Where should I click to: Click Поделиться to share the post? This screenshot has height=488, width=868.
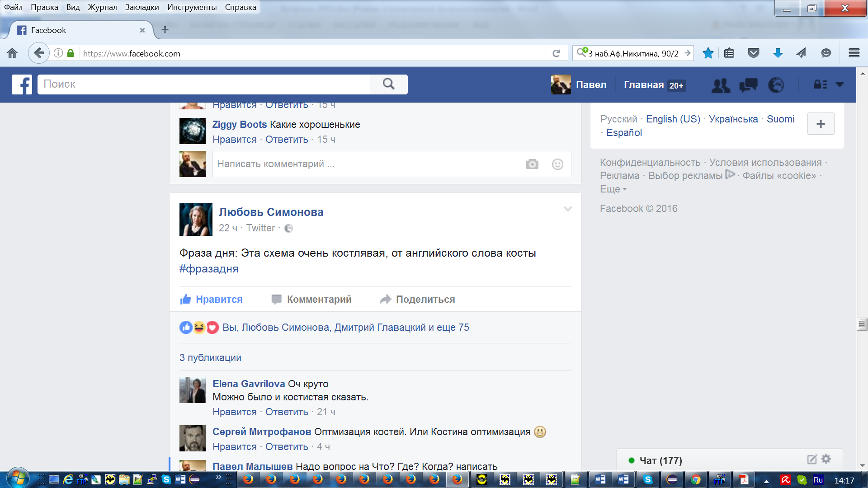417,299
